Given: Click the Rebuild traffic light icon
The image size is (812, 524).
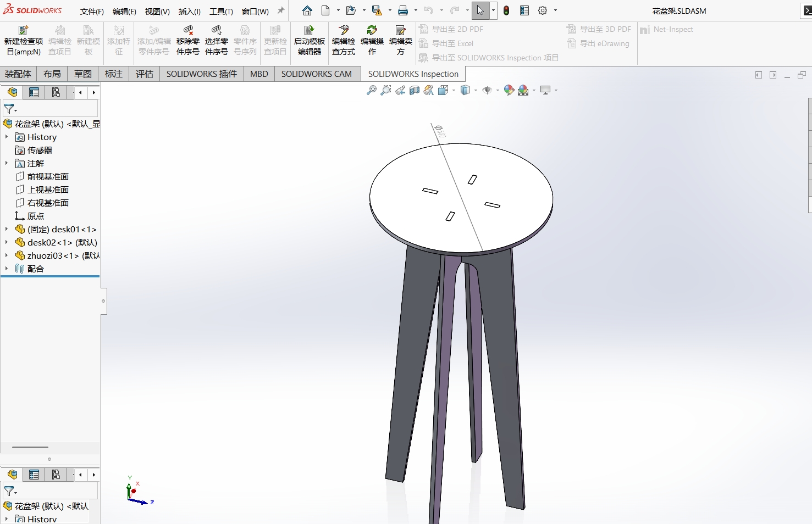Looking at the screenshot, I should click(x=506, y=10).
